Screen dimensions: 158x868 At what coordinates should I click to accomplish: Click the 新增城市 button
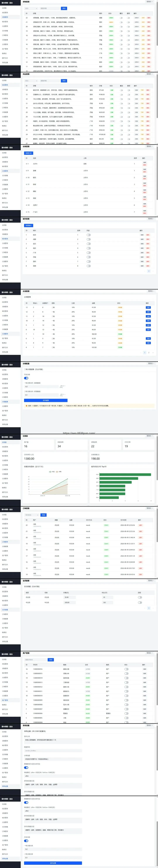point(28,225)
